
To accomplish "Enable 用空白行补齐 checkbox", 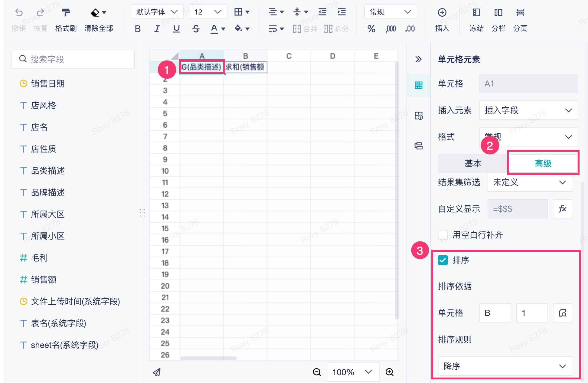I will pyautogui.click(x=443, y=235).
